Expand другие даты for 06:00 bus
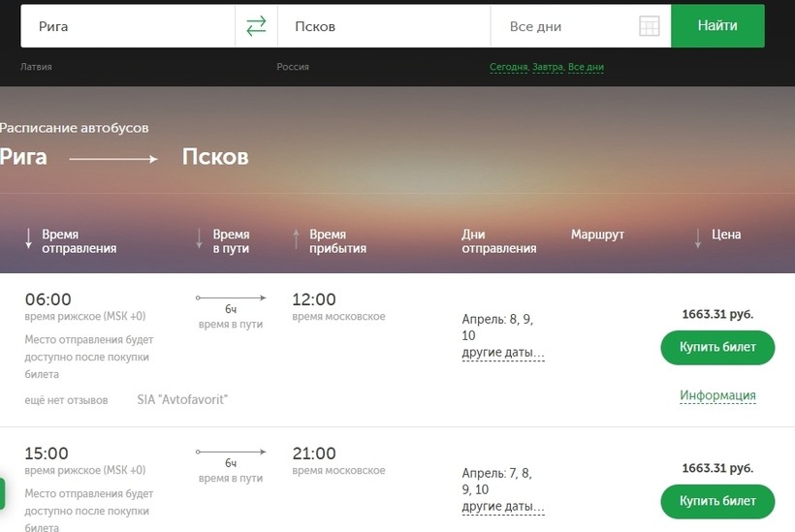This screenshot has height=532, width=795. 502,353
